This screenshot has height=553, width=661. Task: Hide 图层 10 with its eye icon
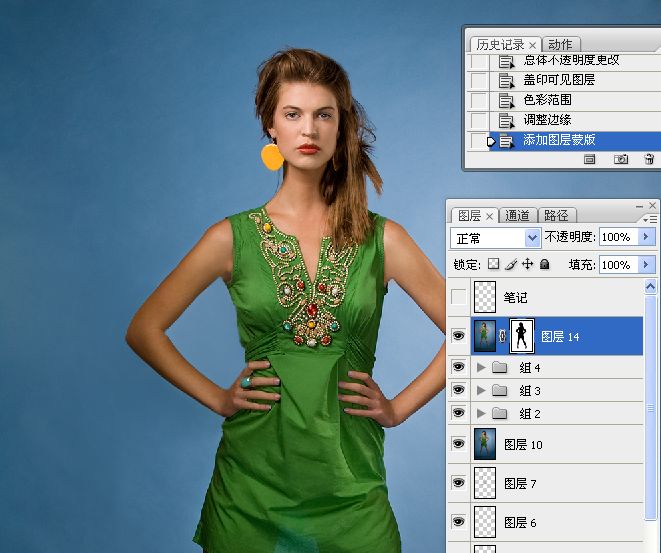pyautogui.click(x=458, y=444)
